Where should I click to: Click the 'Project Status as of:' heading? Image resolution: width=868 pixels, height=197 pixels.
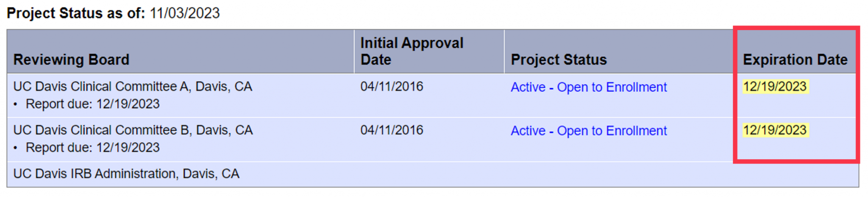(76, 13)
